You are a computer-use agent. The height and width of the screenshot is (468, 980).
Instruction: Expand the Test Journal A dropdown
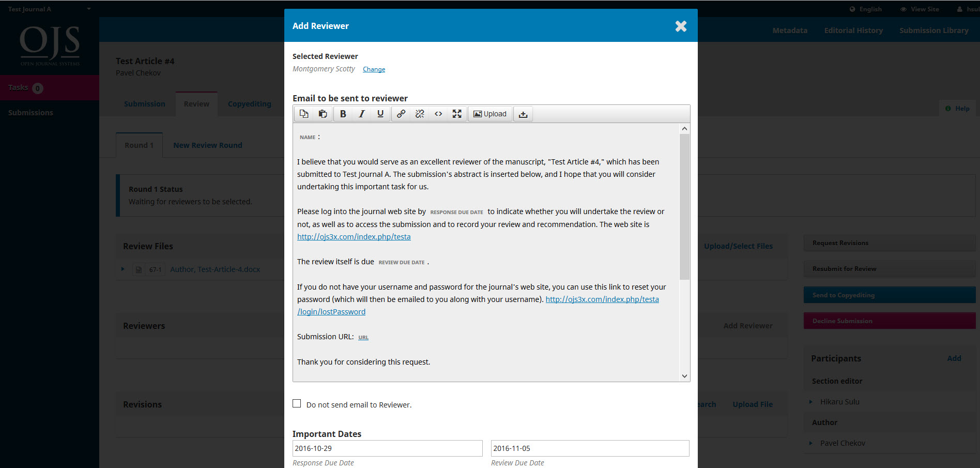pyautogui.click(x=88, y=9)
